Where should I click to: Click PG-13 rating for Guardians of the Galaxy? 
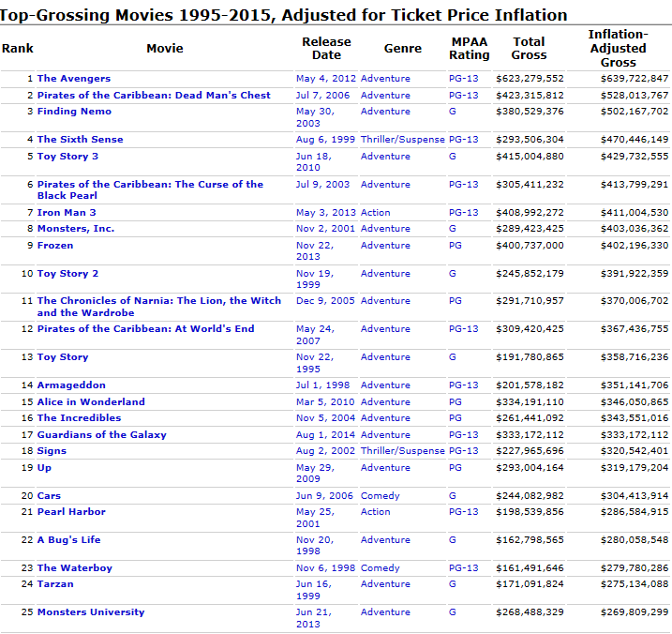[x=464, y=435]
